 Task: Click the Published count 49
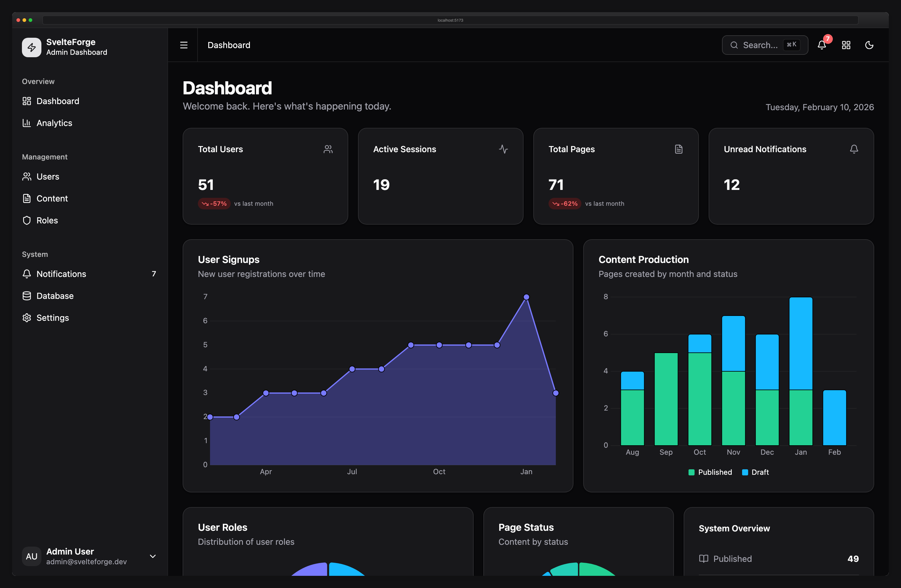[853, 559]
